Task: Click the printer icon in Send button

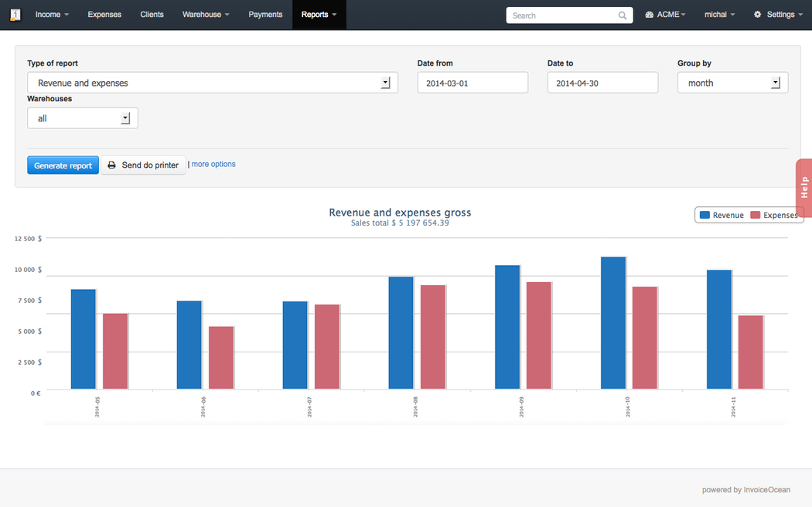Action: click(112, 165)
